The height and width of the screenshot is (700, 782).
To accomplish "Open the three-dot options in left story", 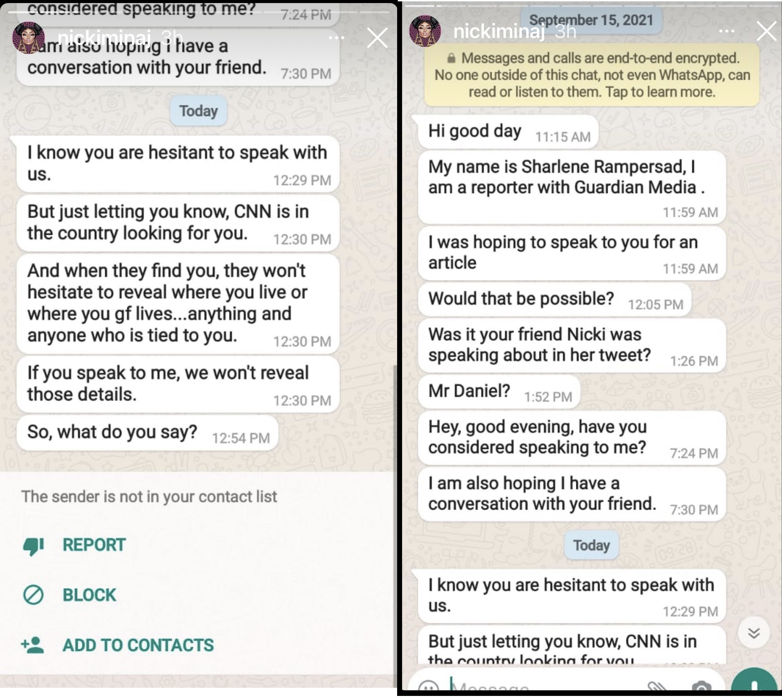I will (x=336, y=38).
